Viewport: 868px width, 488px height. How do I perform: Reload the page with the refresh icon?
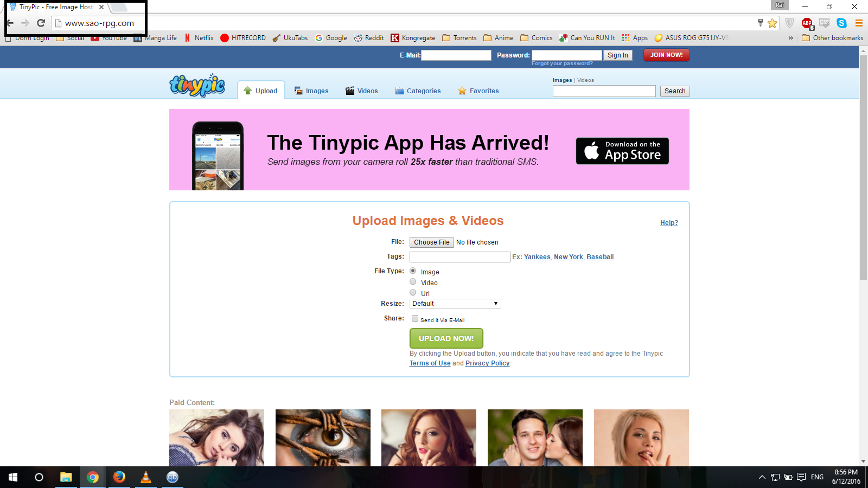pos(41,23)
